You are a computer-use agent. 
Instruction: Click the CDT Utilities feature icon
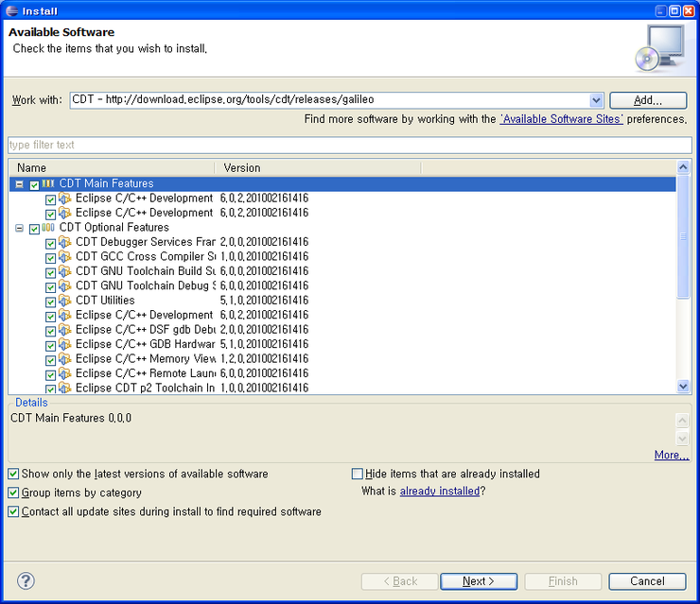tap(64, 301)
